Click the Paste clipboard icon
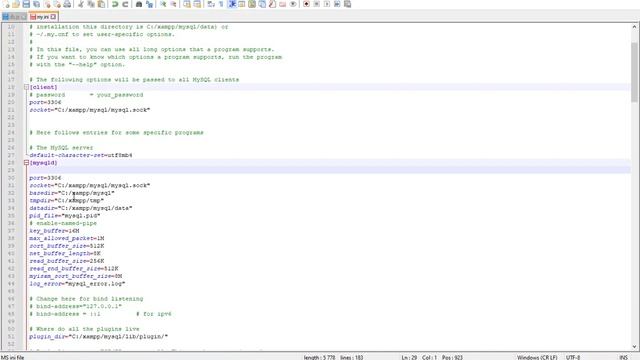 [101, 4]
